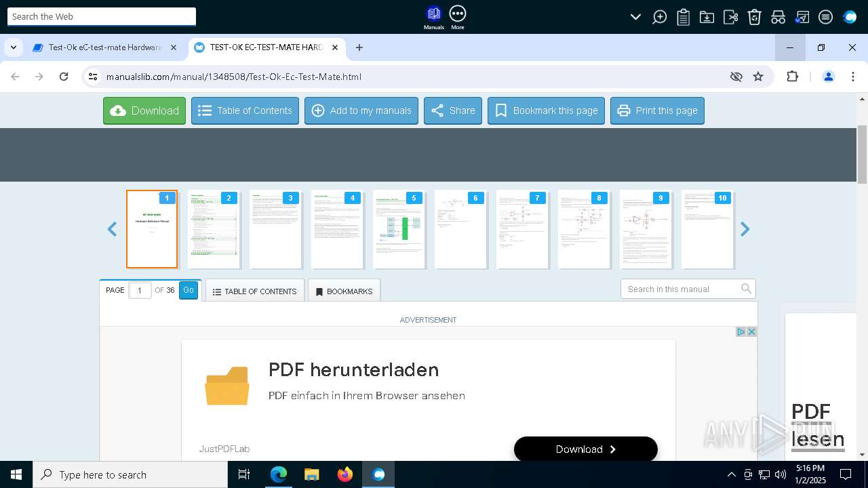Open the Table of Contents button

[x=245, y=110]
